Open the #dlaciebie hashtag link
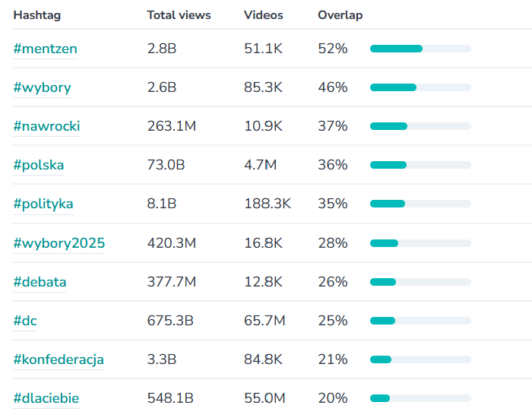This screenshot has width=532, height=418. [x=46, y=398]
